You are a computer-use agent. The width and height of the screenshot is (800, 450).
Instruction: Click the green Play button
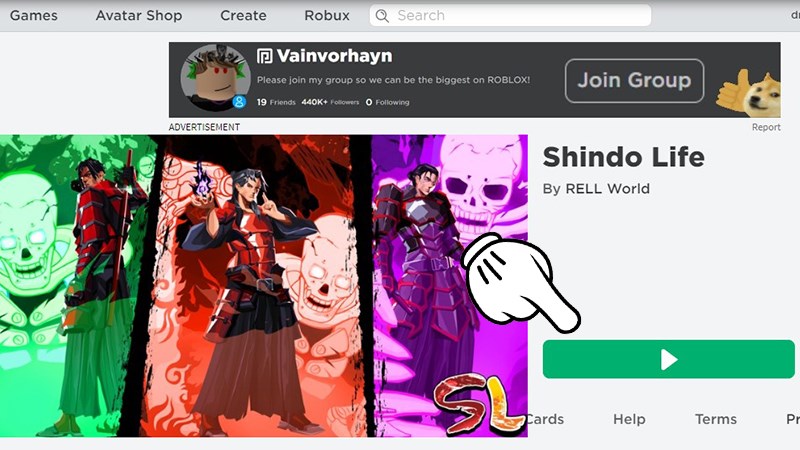coord(668,359)
